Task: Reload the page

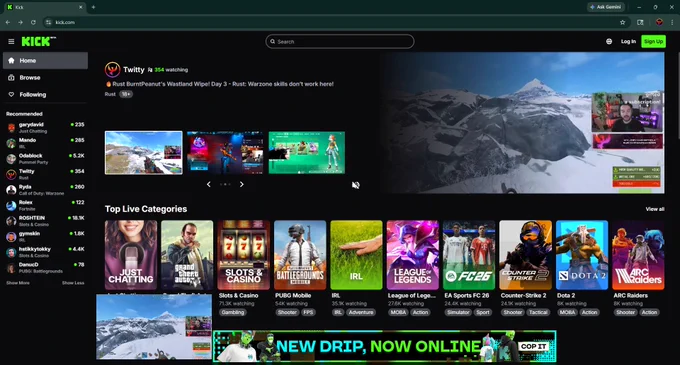Action: [33, 22]
